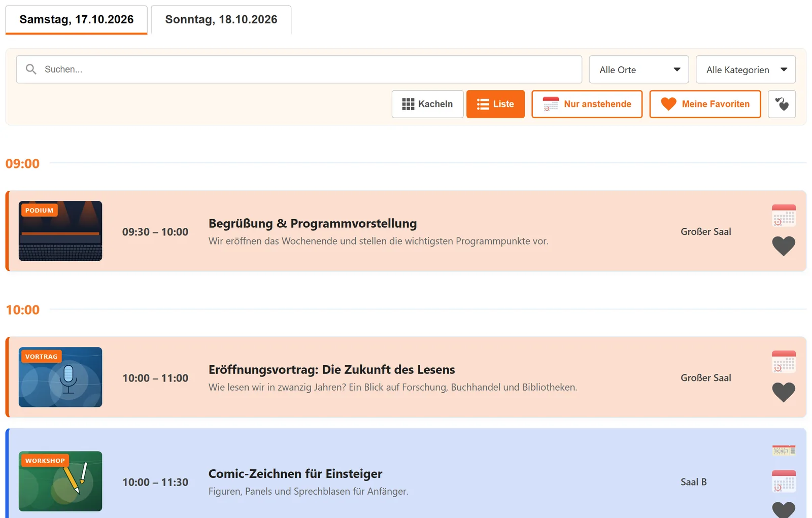Open Eröffnungsvortrag: Die Zukunft des Lesens

332,370
